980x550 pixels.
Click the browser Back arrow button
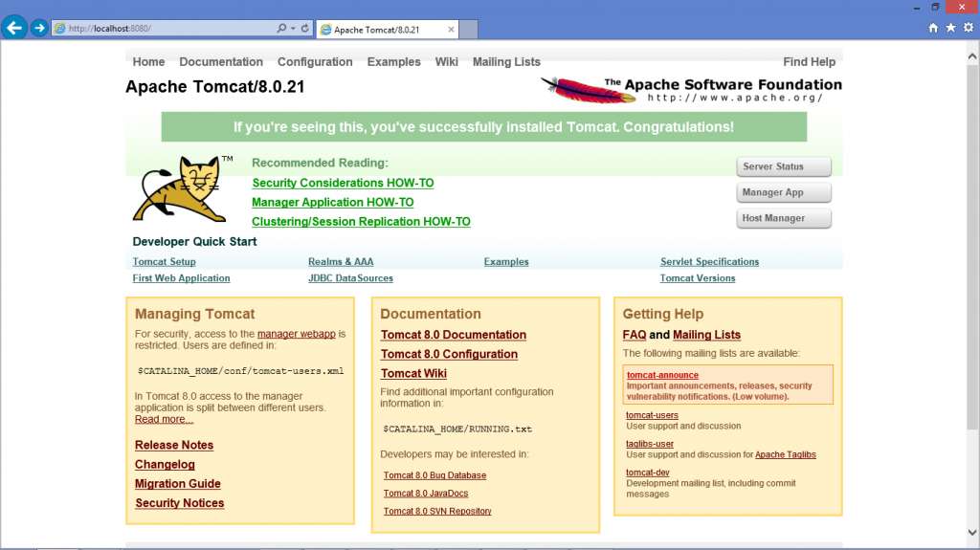[14, 28]
